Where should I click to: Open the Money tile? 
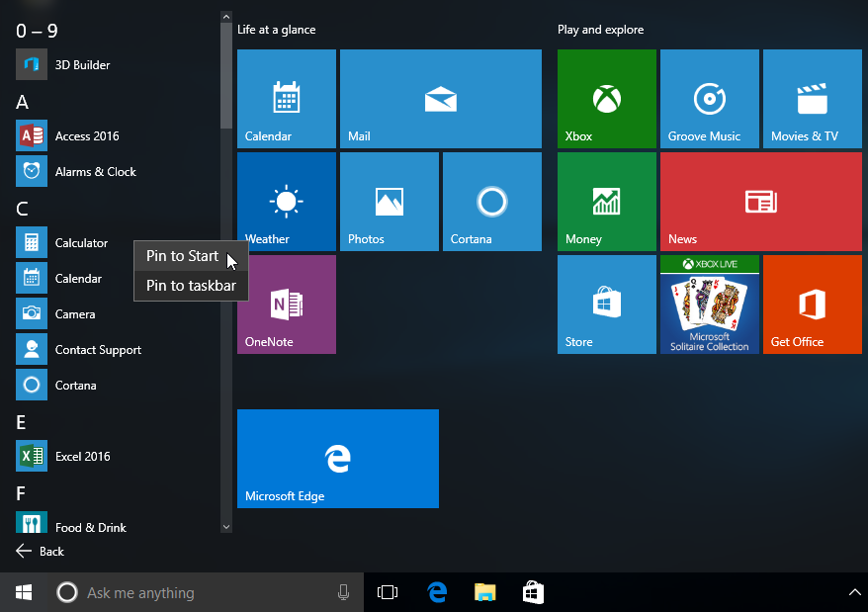pos(607,202)
